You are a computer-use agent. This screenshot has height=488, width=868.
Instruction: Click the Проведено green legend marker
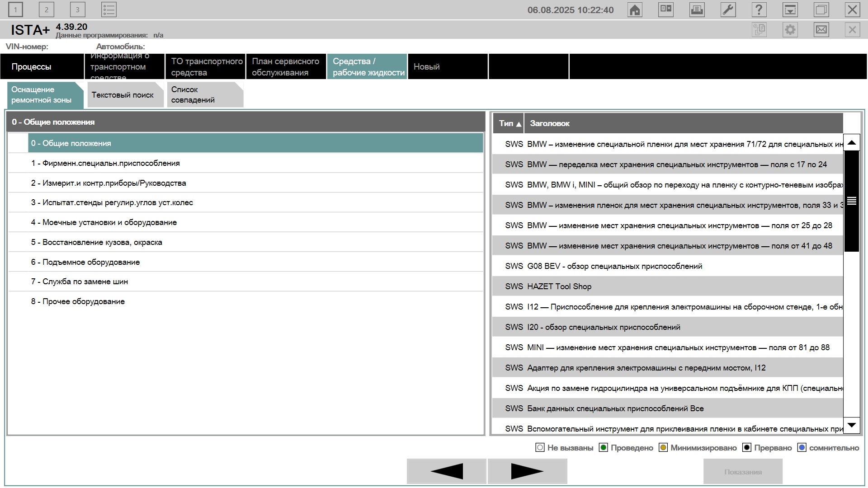click(x=603, y=447)
